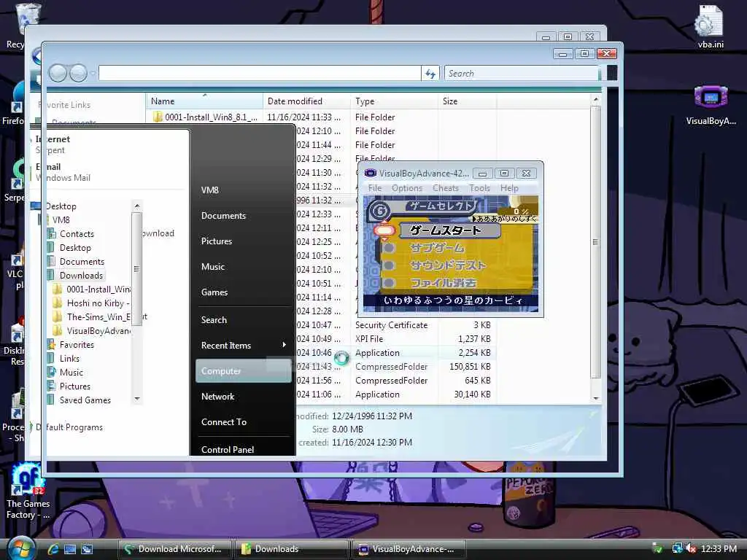Click the folder tree scroll up arrow
This screenshot has width=747, height=560.
(137, 206)
